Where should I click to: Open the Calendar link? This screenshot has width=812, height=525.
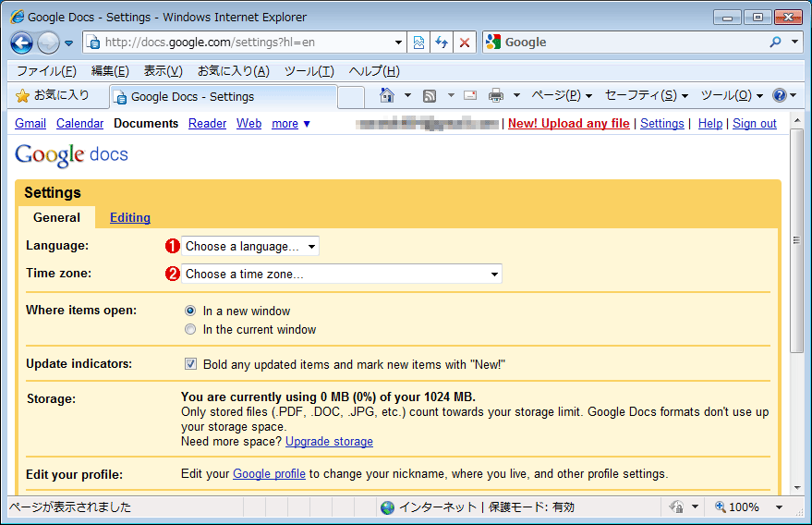coord(79,123)
